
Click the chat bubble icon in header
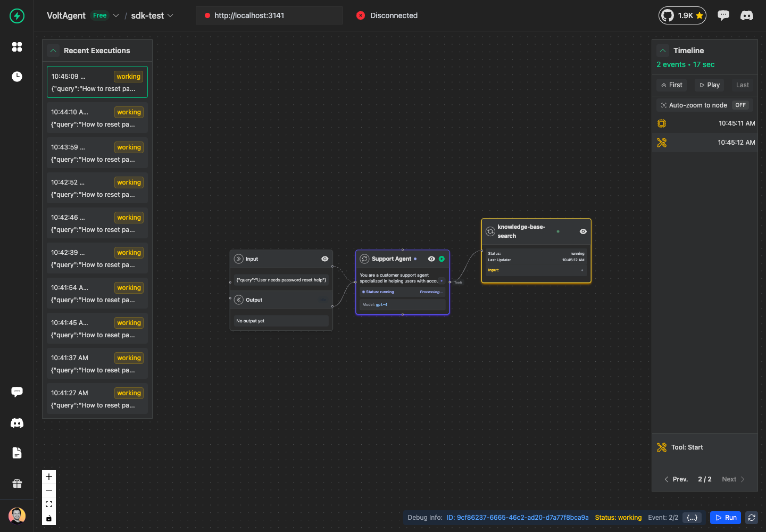click(723, 15)
